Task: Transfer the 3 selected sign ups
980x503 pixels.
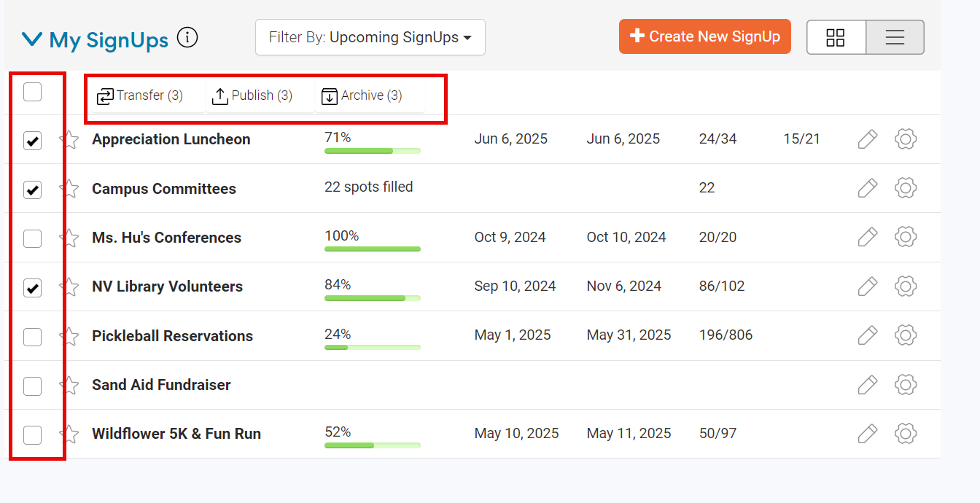Action: tap(140, 95)
